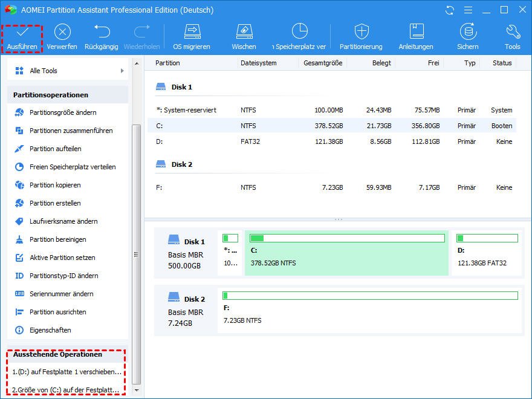Open the Tools toolbar item
Image resolution: width=532 pixels, height=399 pixels.
512,37
